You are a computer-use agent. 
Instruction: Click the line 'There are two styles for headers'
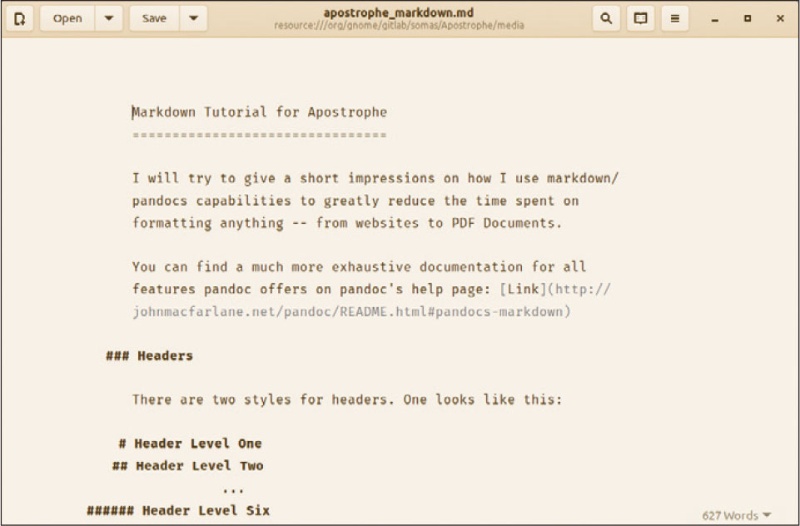coord(347,399)
